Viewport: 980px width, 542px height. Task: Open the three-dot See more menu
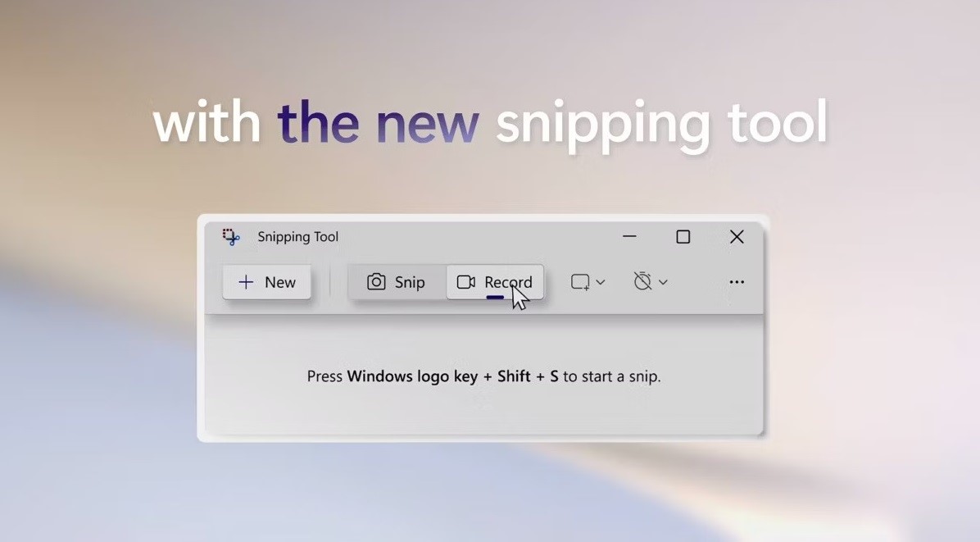(x=737, y=282)
